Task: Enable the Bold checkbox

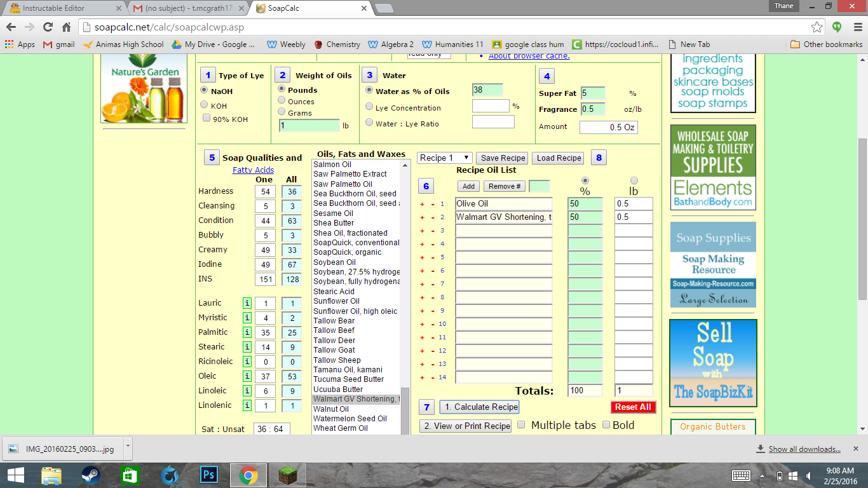Action: [606, 424]
